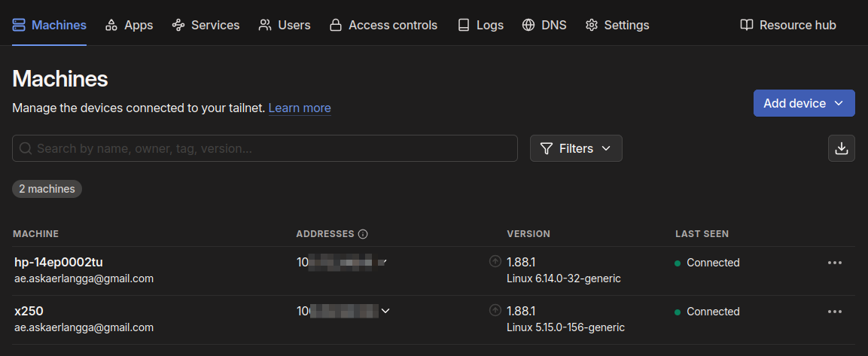Open the hp-14ep0002tu machine details
The height and width of the screenshot is (356, 868).
58,262
